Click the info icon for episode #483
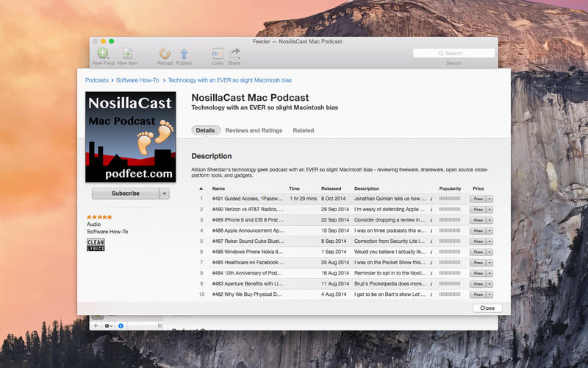Image resolution: width=588 pixels, height=368 pixels. [431, 284]
